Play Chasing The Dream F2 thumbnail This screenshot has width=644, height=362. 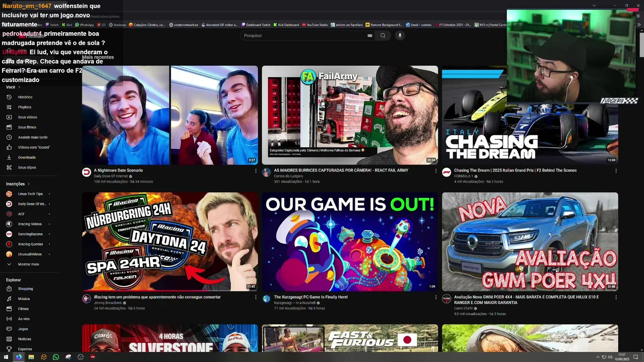click(530, 115)
